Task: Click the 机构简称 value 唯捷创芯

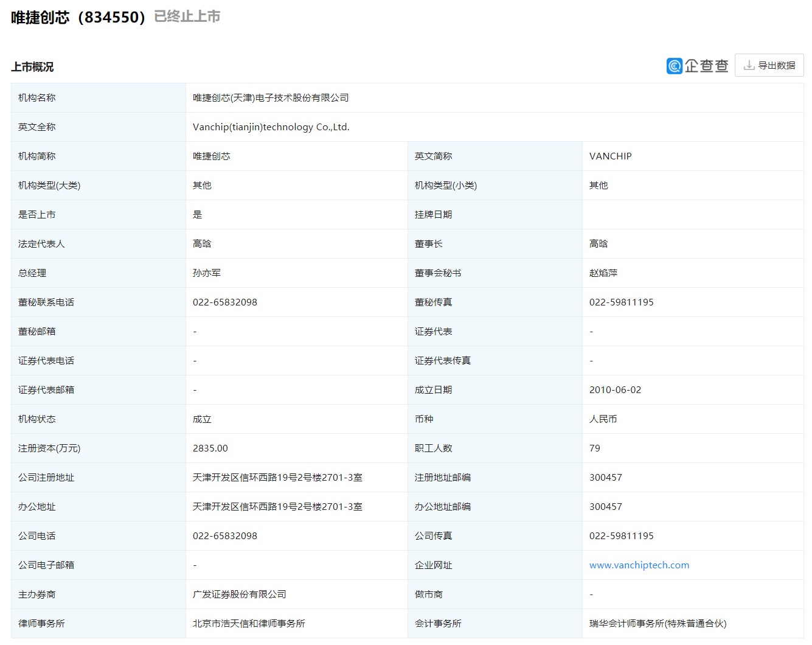Action: click(212, 156)
